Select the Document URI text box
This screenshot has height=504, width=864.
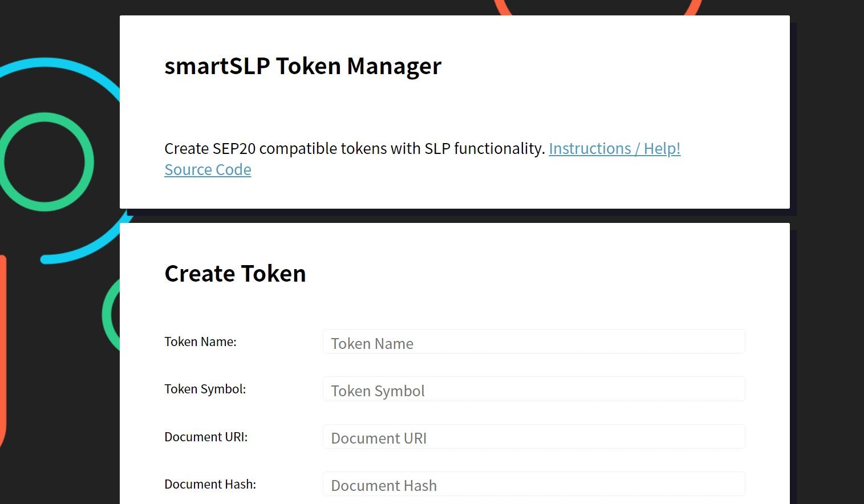point(534,437)
